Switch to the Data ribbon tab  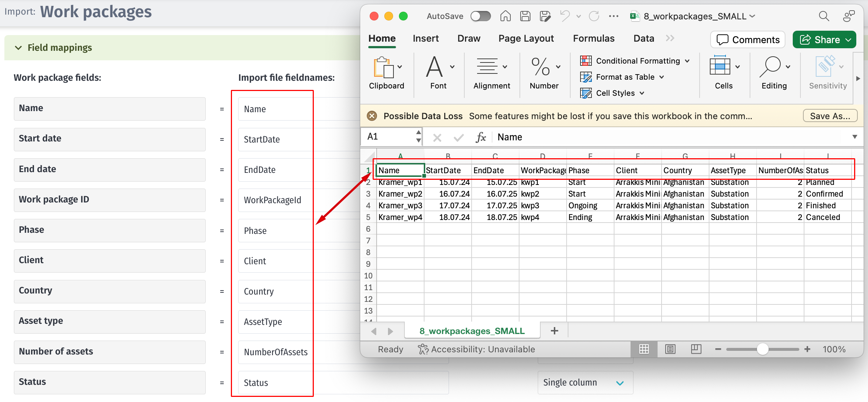pyautogui.click(x=644, y=39)
